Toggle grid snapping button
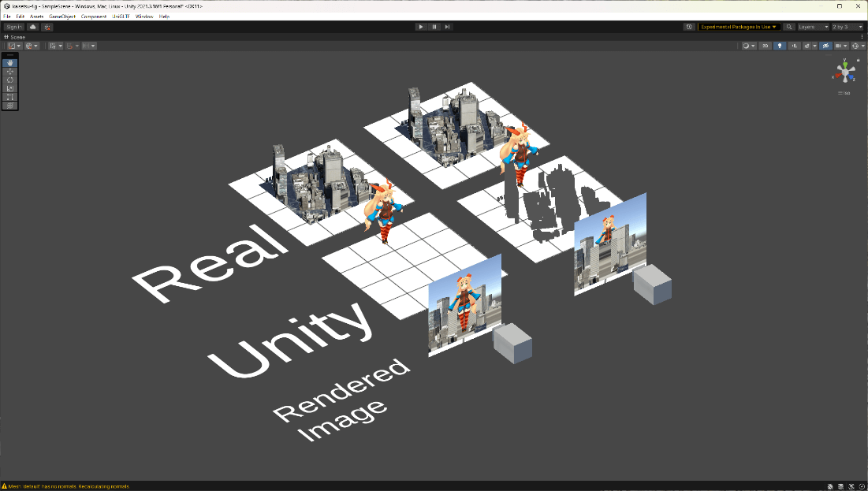The height and width of the screenshot is (491, 868). coord(71,46)
